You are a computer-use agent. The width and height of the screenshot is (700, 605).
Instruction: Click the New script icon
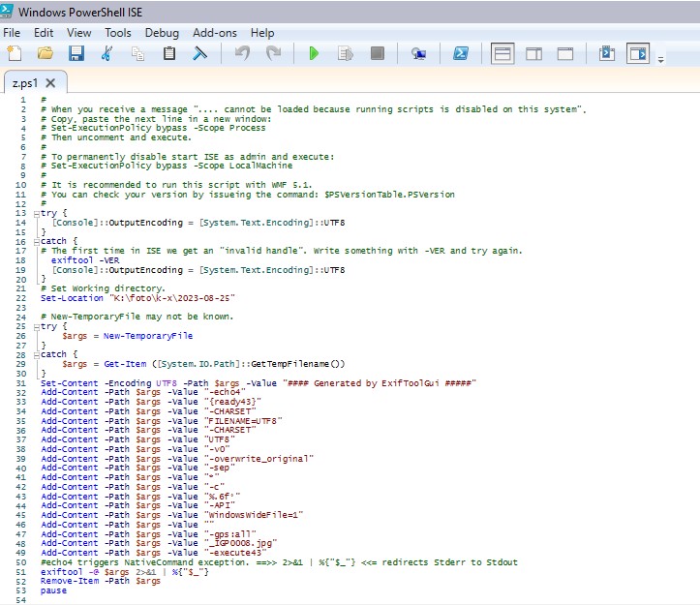pyautogui.click(x=15, y=53)
